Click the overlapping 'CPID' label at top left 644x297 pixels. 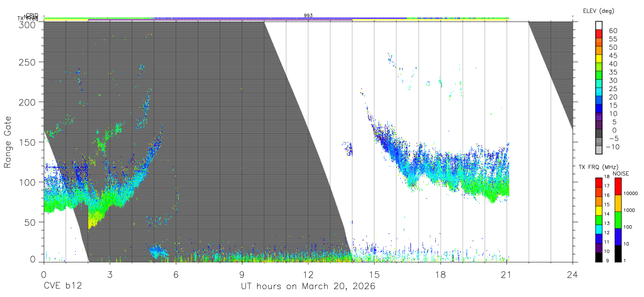coord(32,15)
